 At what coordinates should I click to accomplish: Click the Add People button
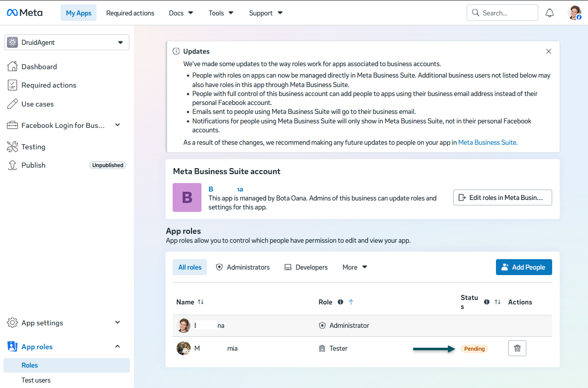coord(524,267)
